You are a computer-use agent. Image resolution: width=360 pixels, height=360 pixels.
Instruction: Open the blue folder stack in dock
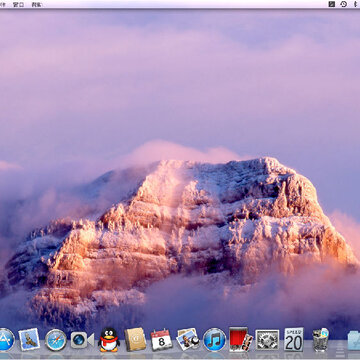(354, 340)
